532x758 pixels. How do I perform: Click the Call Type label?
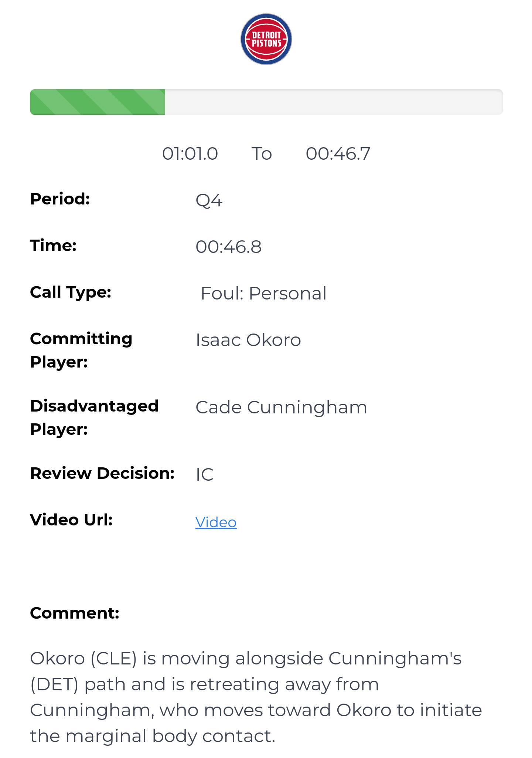tap(71, 292)
